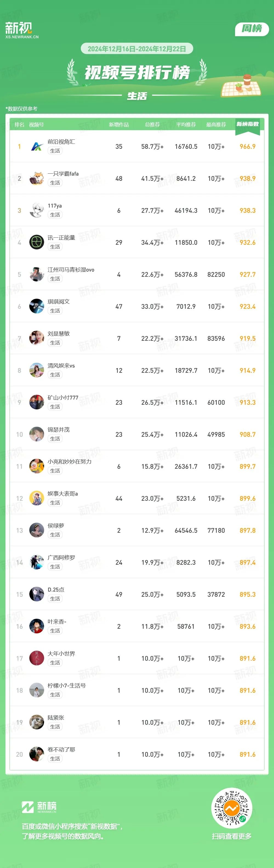Select the 周榜 badge

pos(252,29)
